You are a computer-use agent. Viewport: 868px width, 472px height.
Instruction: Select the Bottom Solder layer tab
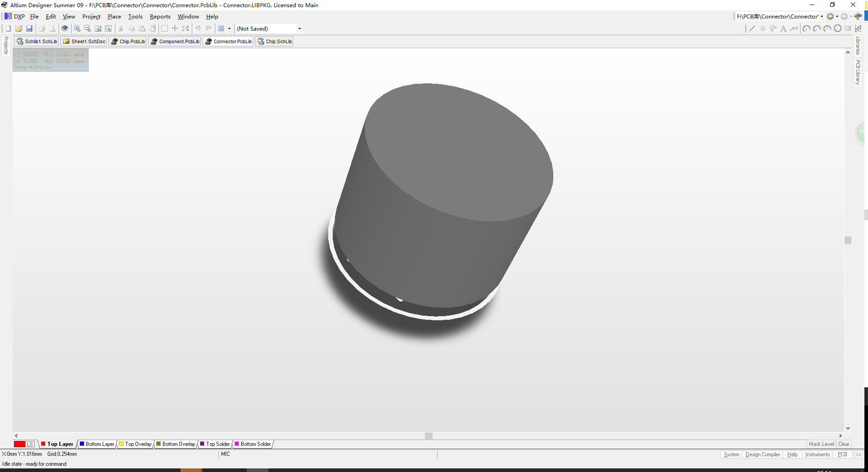(253, 444)
